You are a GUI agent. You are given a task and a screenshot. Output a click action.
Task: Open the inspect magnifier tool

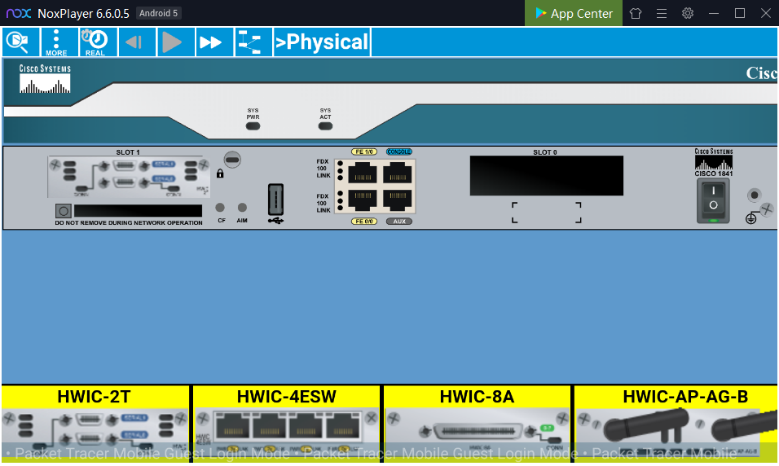20,42
